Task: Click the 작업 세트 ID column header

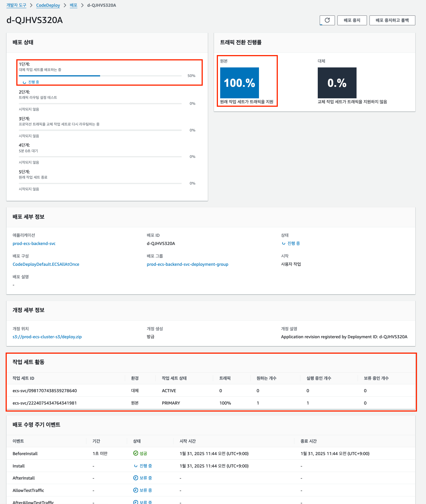Action: point(23,378)
